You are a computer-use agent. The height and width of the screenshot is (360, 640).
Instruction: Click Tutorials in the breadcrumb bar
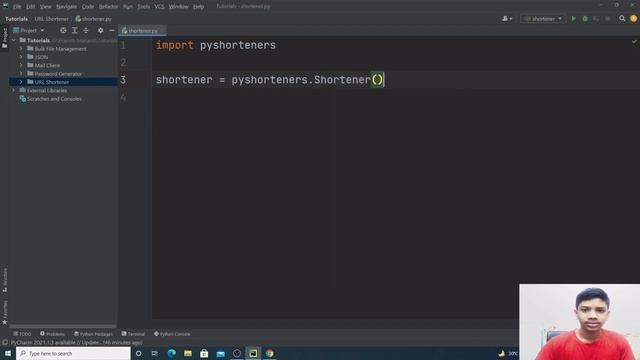[x=16, y=19]
